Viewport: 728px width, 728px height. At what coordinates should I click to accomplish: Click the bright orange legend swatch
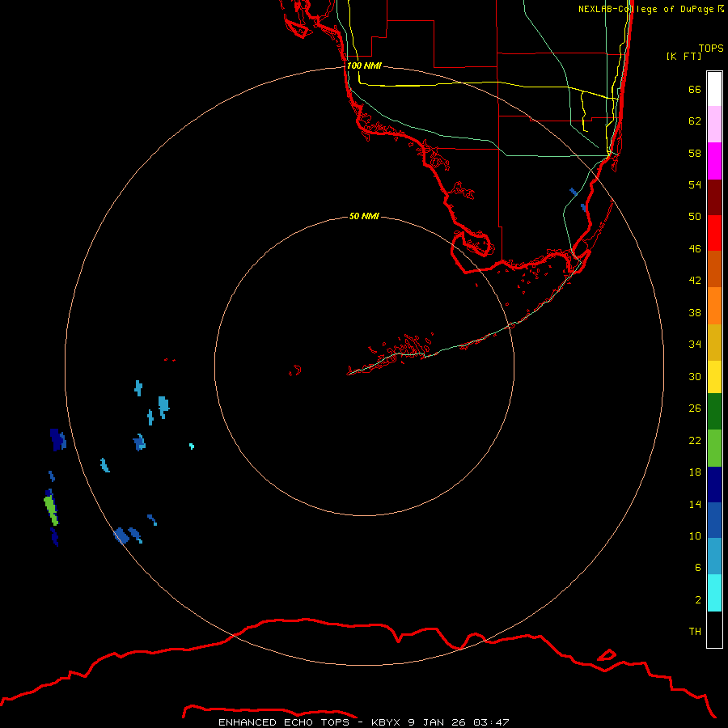(x=714, y=306)
